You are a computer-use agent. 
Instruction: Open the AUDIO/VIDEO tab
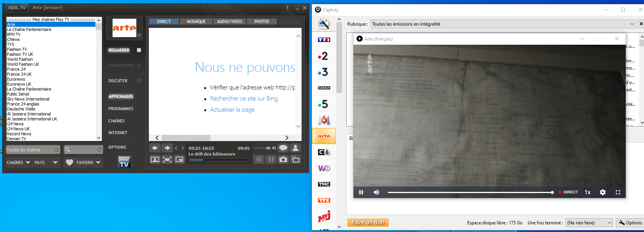[229, 21]
